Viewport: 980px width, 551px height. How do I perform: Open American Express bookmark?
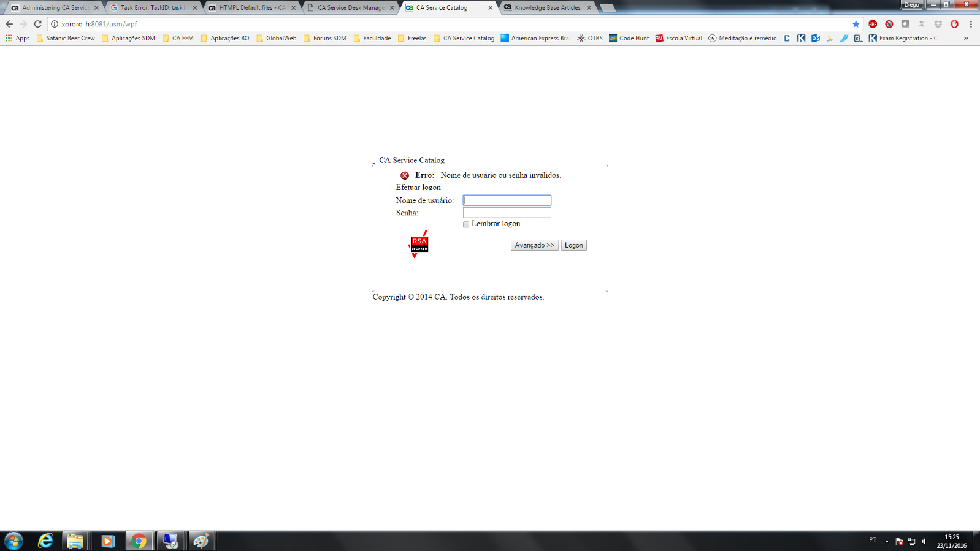tap(535, 38)
